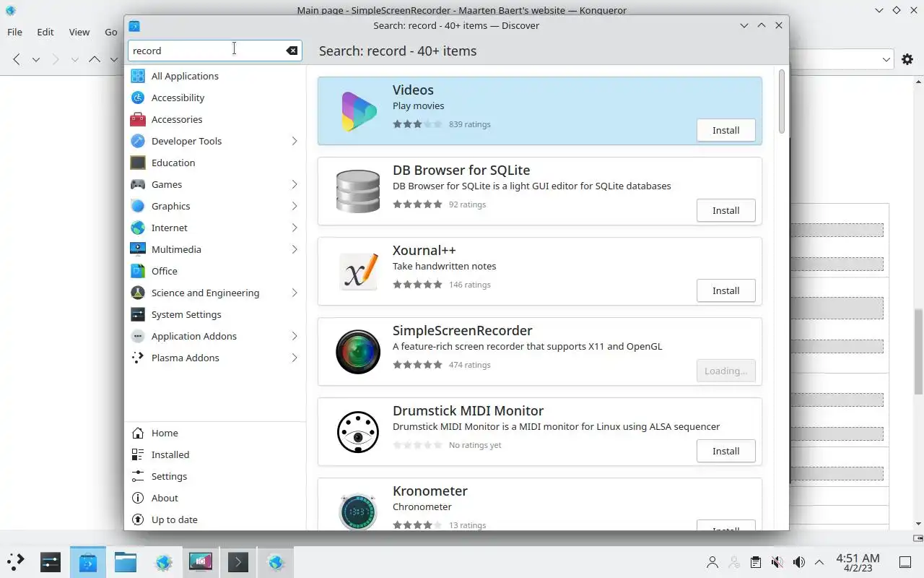924x578 pixels.
Task: Click the clipboard tray icon
Action: click(x=755, y=562)
